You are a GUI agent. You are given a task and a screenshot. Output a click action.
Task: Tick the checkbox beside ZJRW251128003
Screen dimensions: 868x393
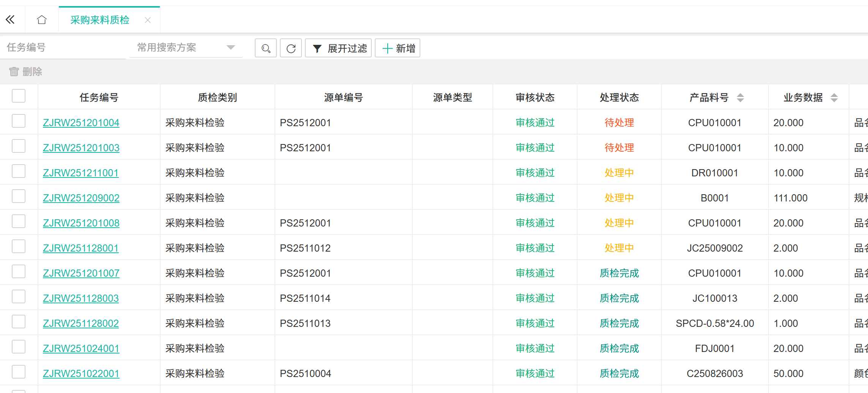(19, 297)
